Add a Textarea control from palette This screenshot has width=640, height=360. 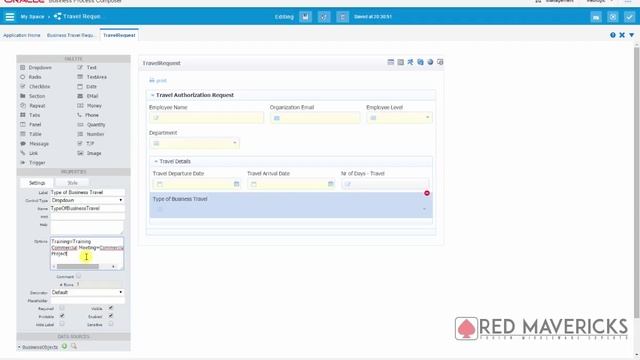point(92,77)
